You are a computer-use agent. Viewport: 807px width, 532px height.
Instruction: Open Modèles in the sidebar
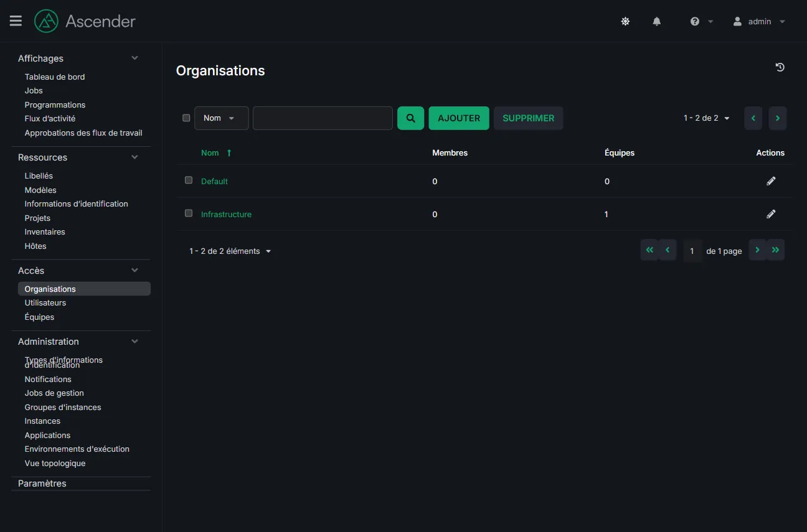click(40, 190)
